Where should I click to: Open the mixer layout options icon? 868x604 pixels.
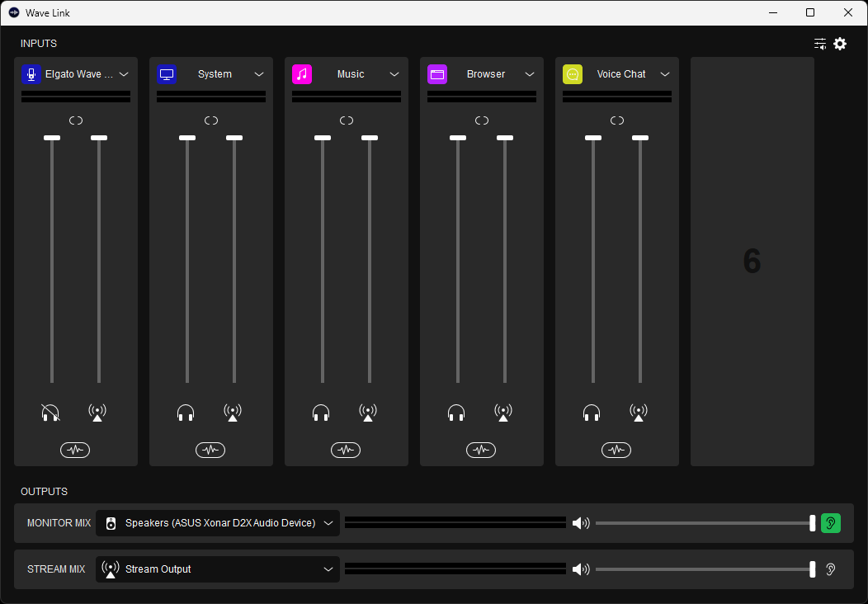(x=819, y=44)
